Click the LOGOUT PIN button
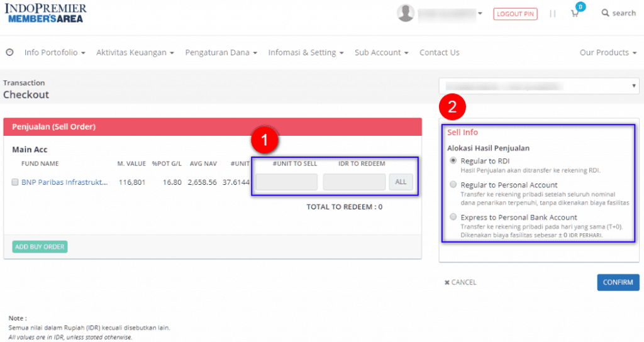Screen dimensions: 644x342 pyautogui.click(x=515, y=14)
